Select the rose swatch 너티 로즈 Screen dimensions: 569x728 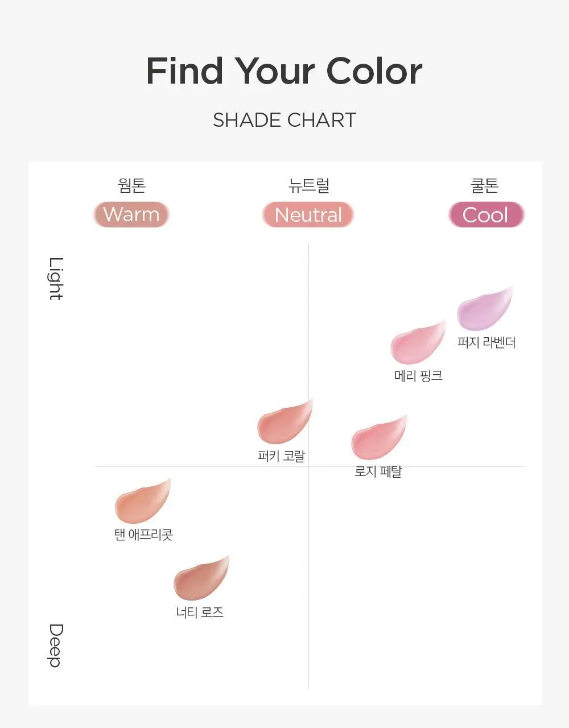tap(201, 578)
